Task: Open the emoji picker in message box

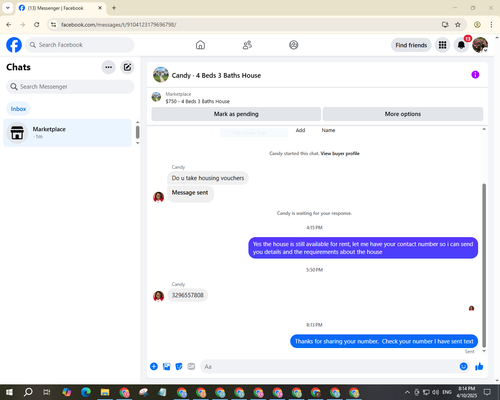Action: (x=464, y=367)
